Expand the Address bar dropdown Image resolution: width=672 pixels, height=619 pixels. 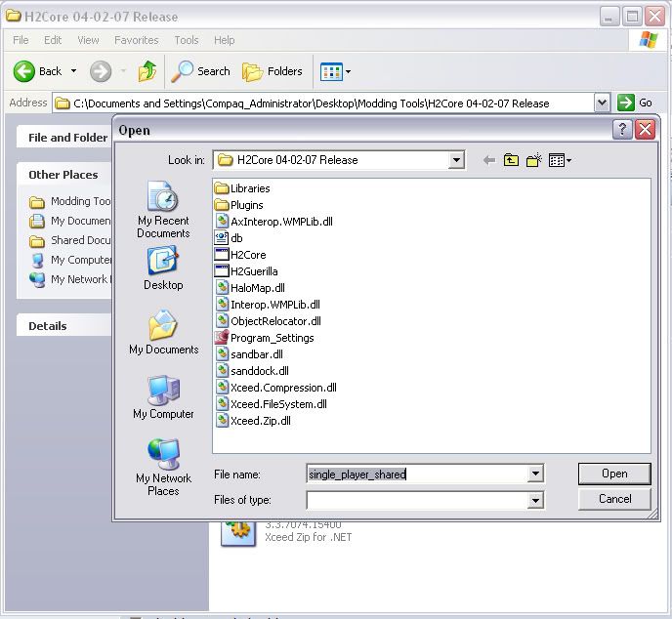click(x=602, y=103)
